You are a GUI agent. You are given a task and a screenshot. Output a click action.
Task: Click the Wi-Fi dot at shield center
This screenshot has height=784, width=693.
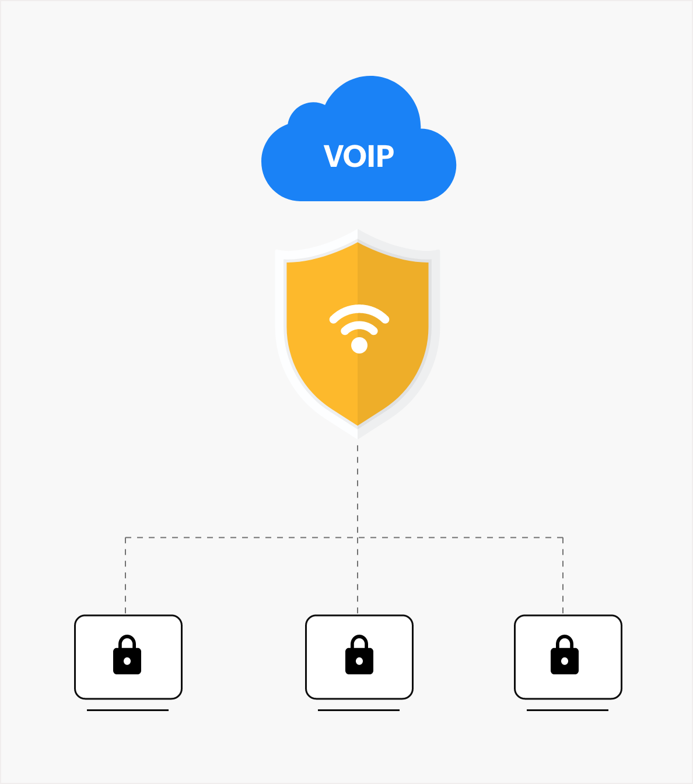(359, 345)
